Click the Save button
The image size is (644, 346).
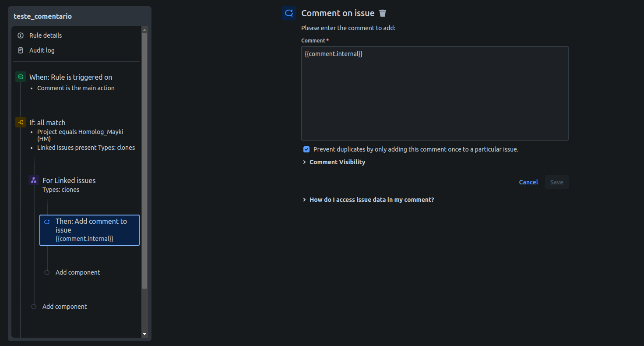[x=557, y=182]
